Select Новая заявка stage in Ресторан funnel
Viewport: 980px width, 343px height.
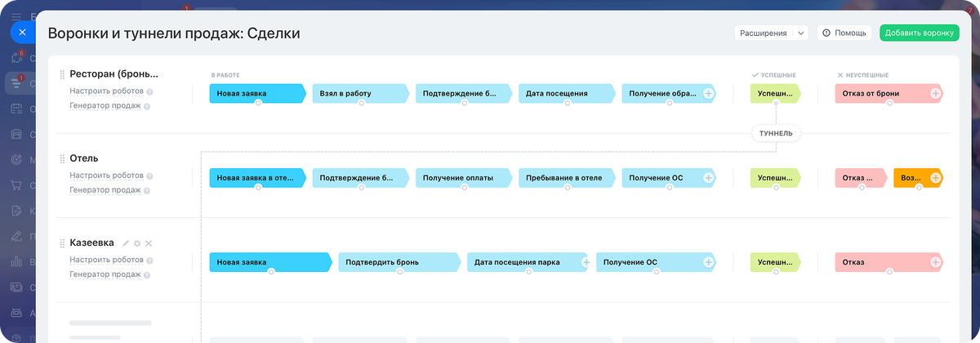[257, 93]
